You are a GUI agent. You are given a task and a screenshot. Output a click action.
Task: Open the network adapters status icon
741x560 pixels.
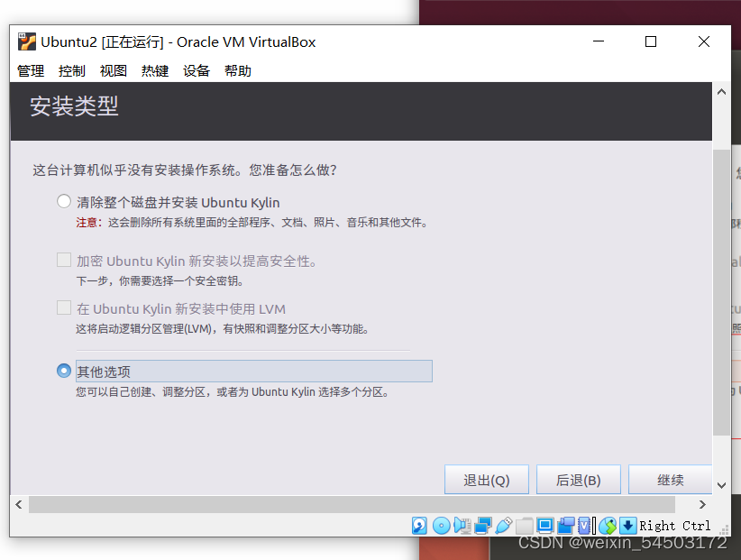(x=483, y=525)
